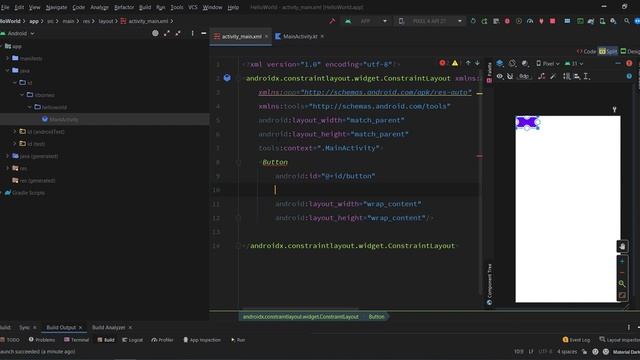Open the Tools menu
Image resolution: width=640 pixels, height=360 pixels.
(x=177, y=7)
